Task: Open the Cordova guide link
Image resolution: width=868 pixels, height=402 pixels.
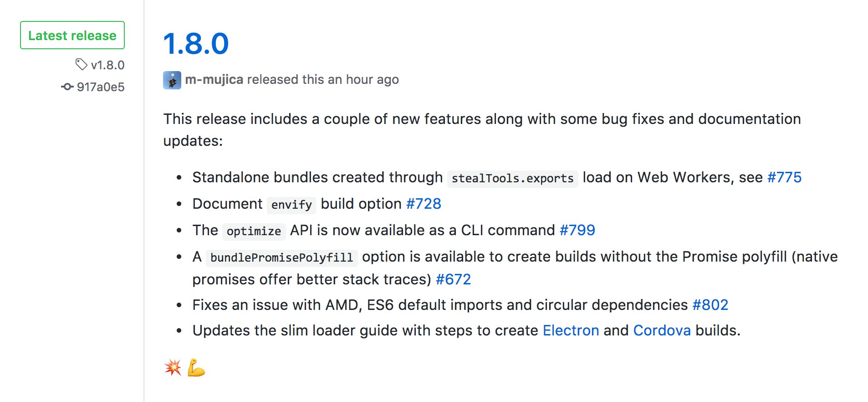Action: tap(662, 330)
